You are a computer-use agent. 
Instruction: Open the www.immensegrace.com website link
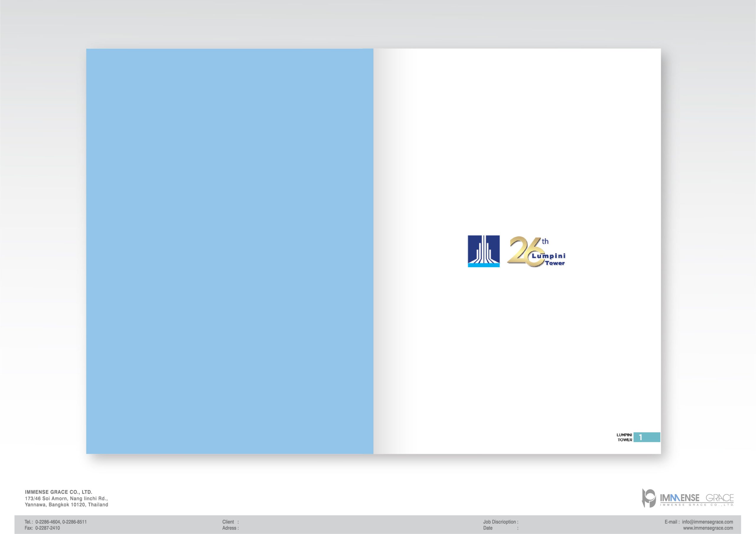(708, 528)
